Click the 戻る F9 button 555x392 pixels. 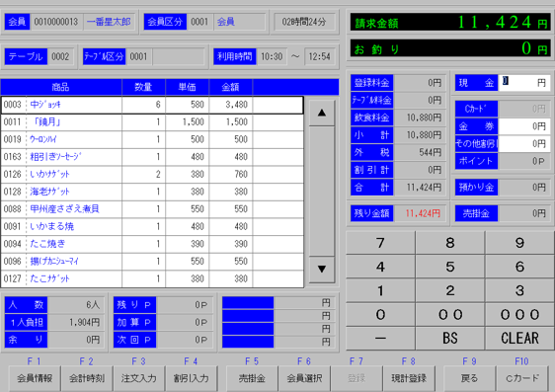(470, 378)
